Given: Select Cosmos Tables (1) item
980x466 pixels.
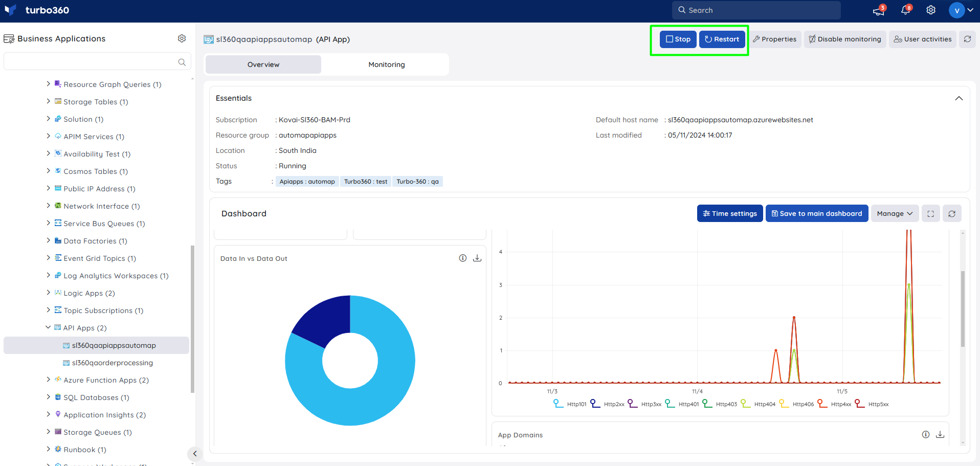Looking at the screenshot, I should coord(96,171).
